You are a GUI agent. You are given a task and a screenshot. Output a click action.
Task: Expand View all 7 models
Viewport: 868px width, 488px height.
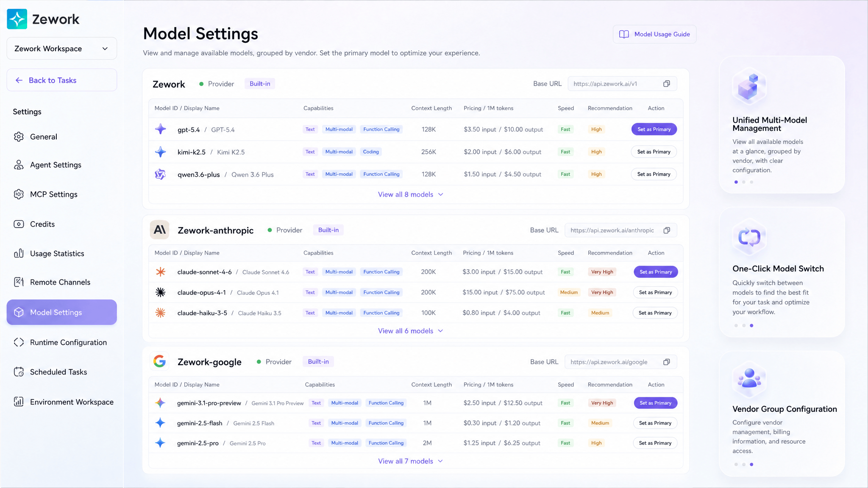point(411,461)
